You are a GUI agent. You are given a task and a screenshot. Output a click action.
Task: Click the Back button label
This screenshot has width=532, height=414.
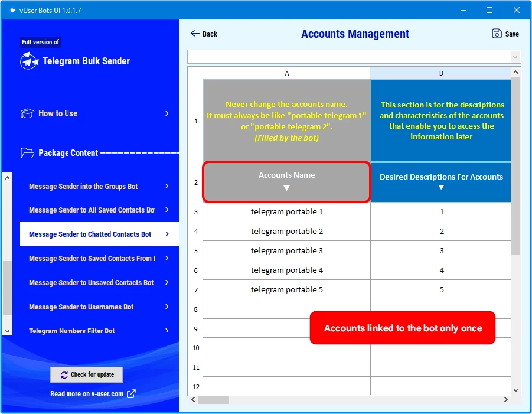[x=210, y=34]
